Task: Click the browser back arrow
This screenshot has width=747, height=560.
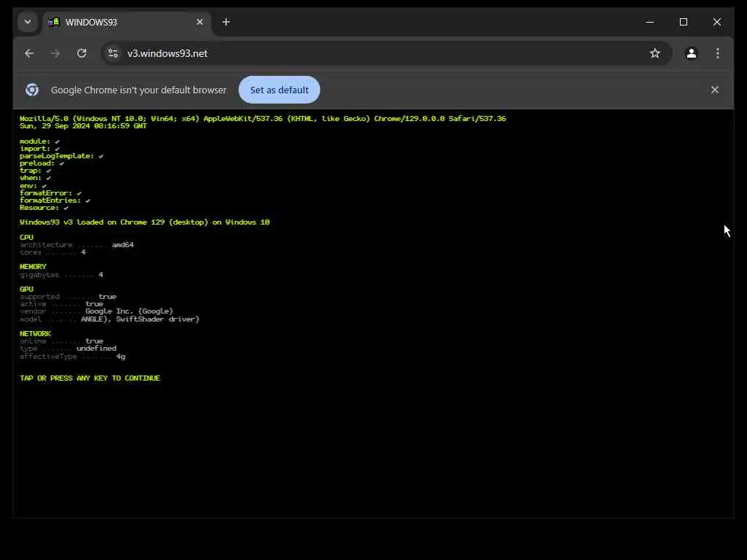Action: [29, 53]
